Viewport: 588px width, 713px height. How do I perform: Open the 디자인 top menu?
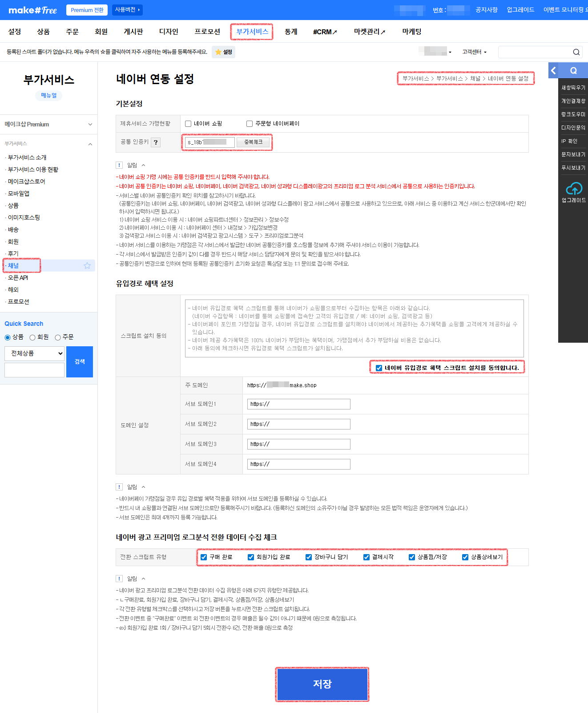(x=169, y=32)
